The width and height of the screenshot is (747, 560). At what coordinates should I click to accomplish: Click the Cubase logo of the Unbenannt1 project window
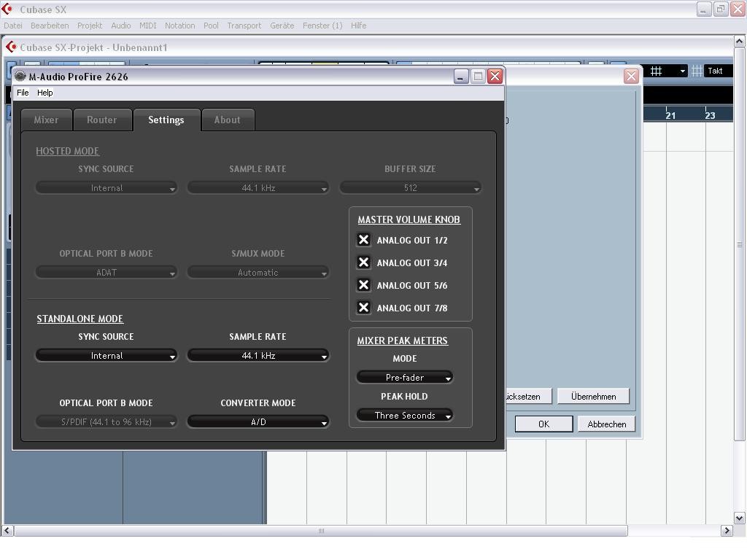(x=10, y=47)
